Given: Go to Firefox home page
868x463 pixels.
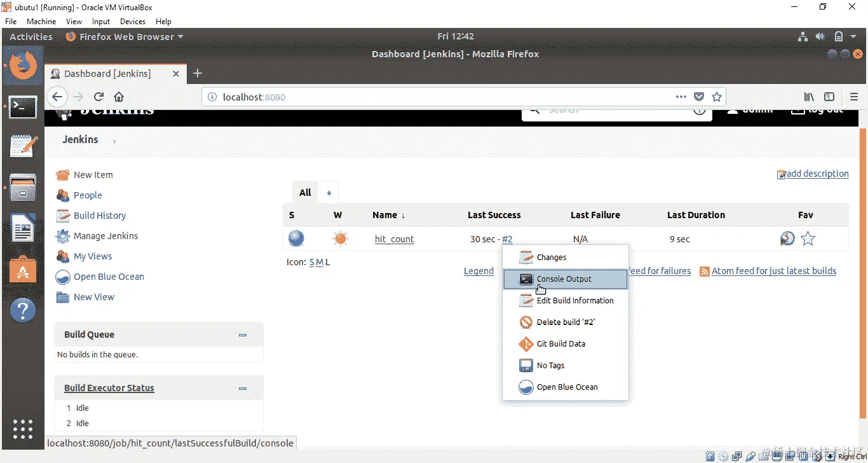Looking at the screenshot, I should click(x=118, y=97).
